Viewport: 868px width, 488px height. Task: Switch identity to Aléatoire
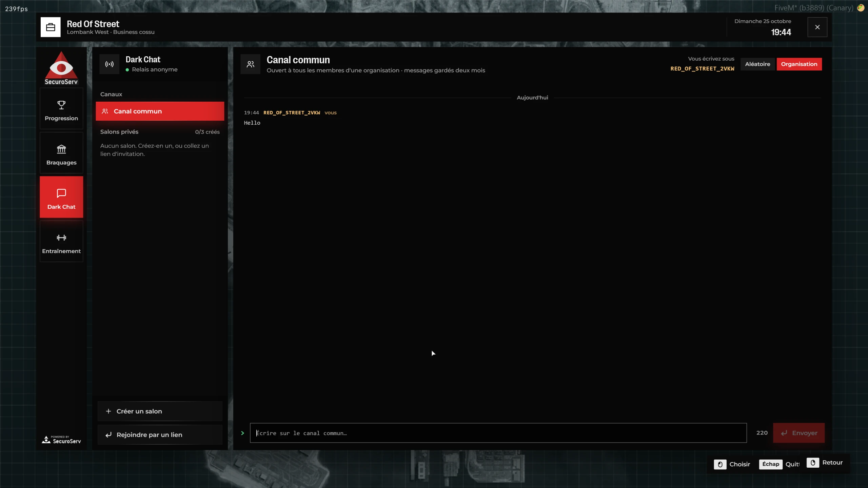click(x=757, y=64)
